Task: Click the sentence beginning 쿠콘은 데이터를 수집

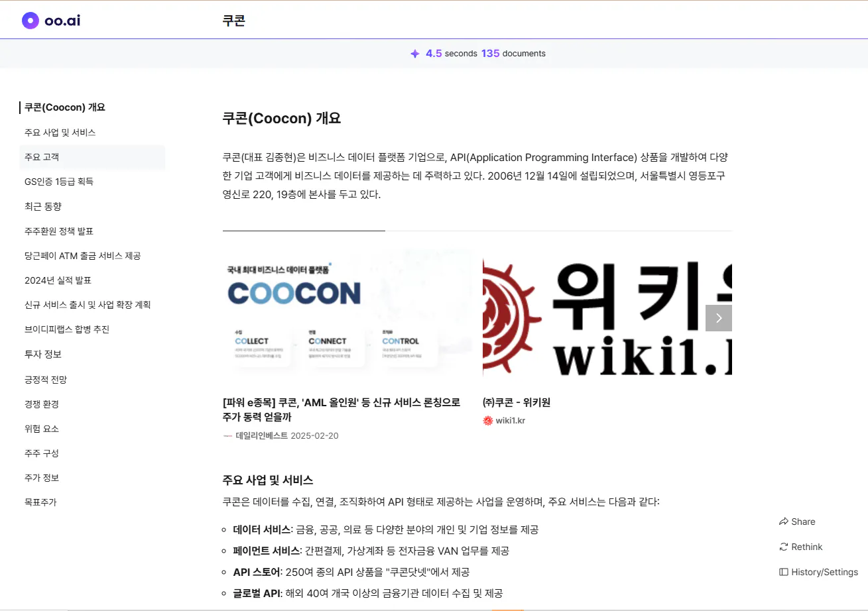Action: pyautogui.click(x=442, y=502)
